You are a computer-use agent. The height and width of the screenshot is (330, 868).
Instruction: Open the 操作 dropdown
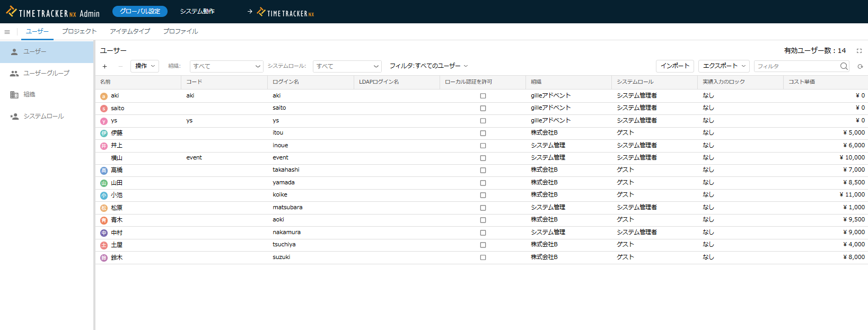tap(145, 66)
